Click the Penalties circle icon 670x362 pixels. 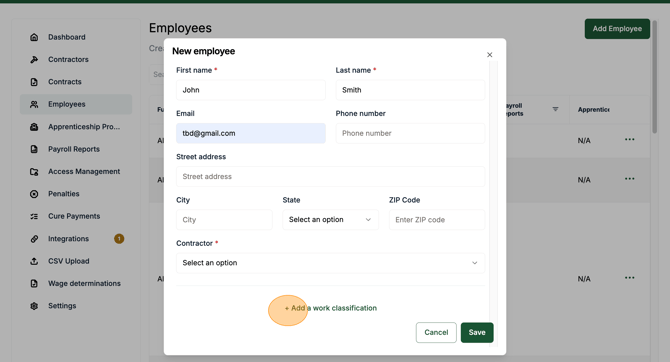(34, 194)
